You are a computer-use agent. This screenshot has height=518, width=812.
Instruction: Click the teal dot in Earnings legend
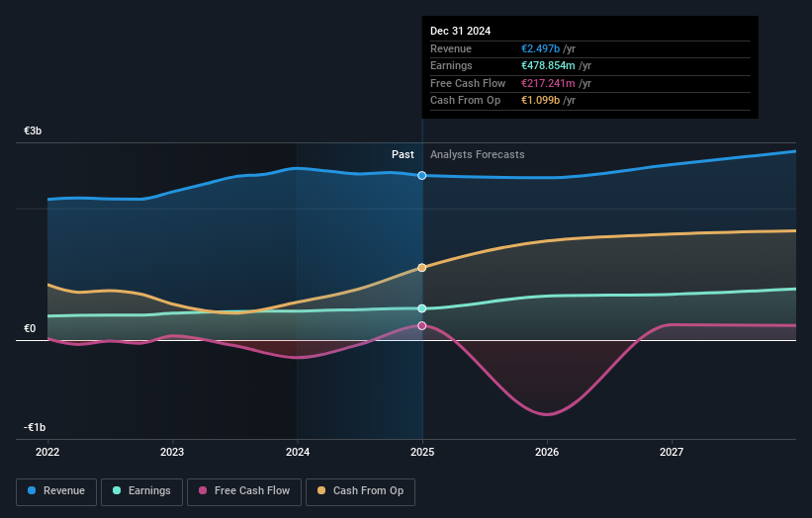117,490
